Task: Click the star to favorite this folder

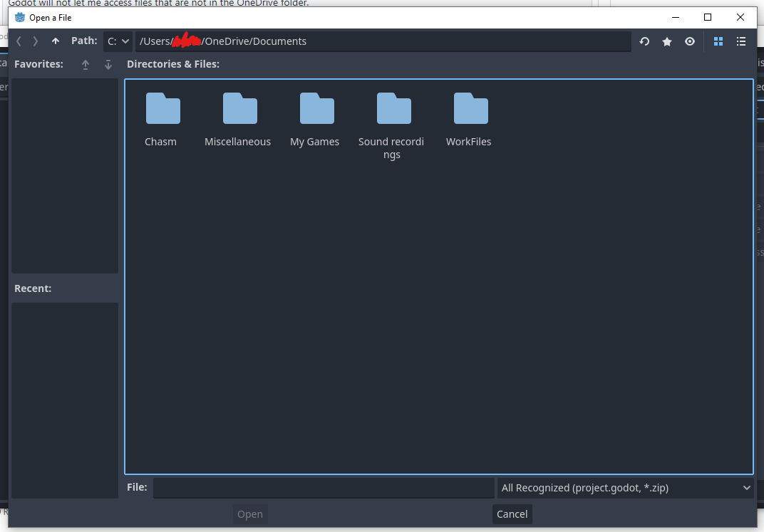Action: [667, 41]
